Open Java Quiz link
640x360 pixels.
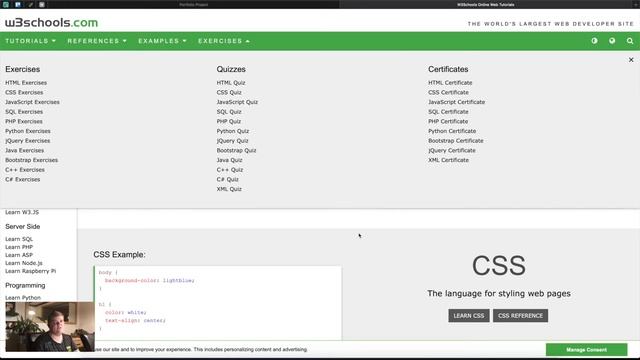click(229, 160)
